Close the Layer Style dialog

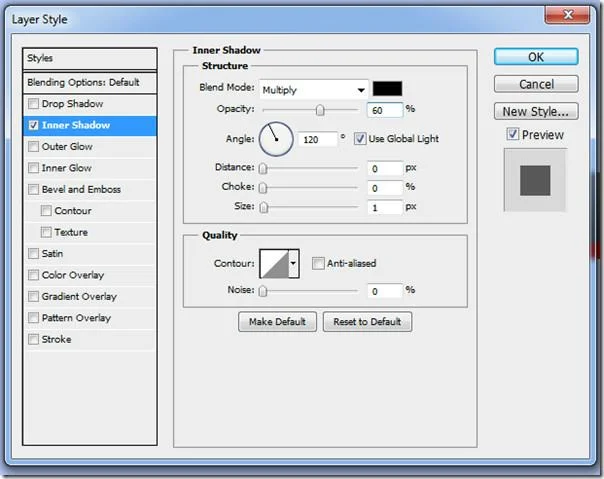coord(567,15)
